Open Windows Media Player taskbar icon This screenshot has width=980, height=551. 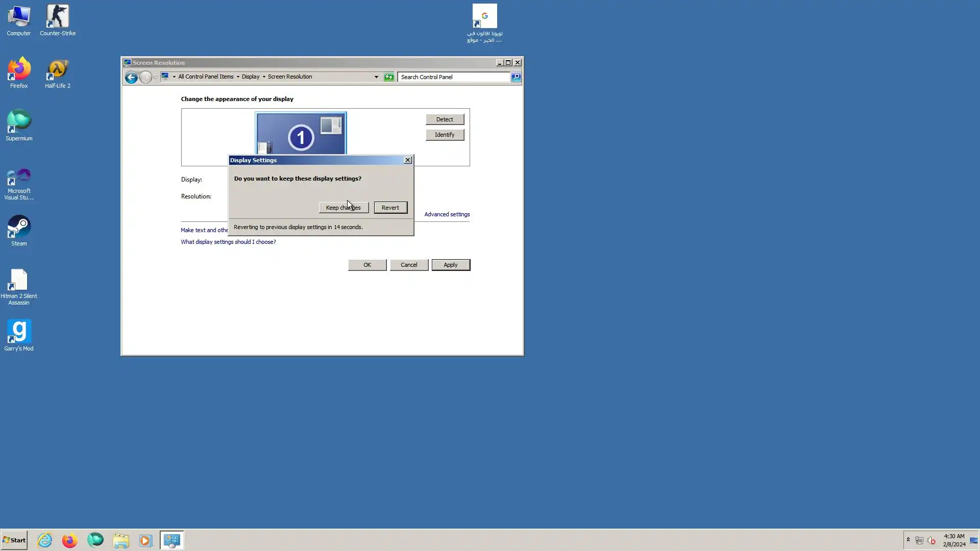(145, 540)
